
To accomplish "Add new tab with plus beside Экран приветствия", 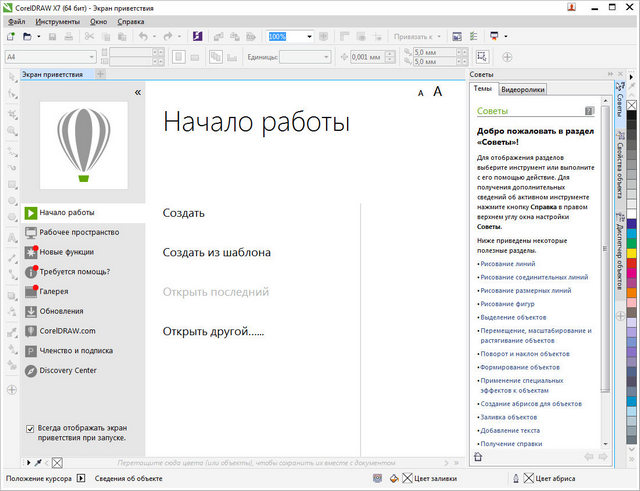I will pos(101,75).
